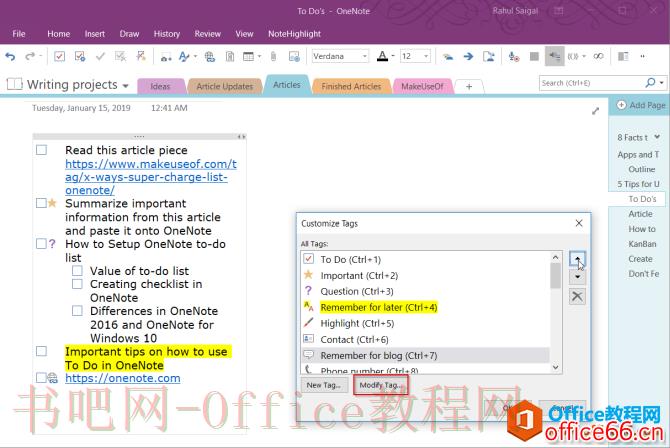670x448 pixels.
Task: Open the font size 12 dropdown
Action: pos(426,56)
